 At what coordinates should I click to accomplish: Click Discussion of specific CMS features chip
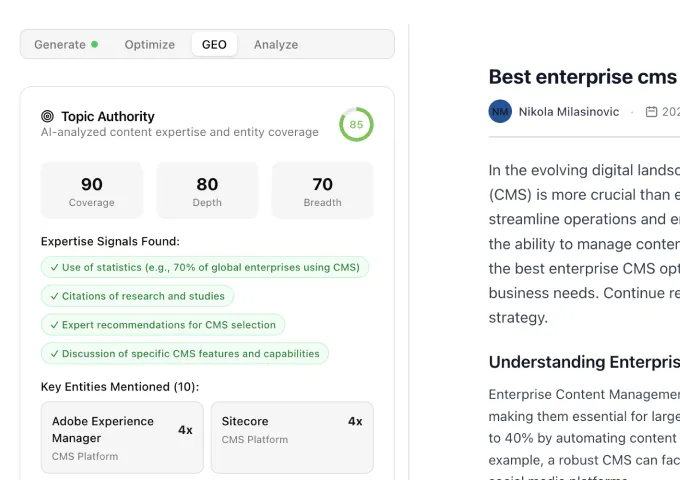coord(185,353)
